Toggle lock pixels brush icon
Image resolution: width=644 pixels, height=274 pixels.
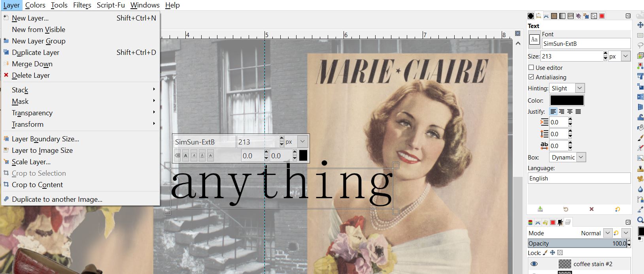coord(545,253)
